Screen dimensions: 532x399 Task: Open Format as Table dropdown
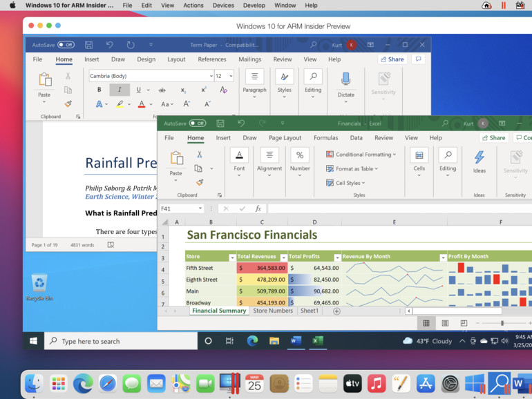tap(352, 168)
